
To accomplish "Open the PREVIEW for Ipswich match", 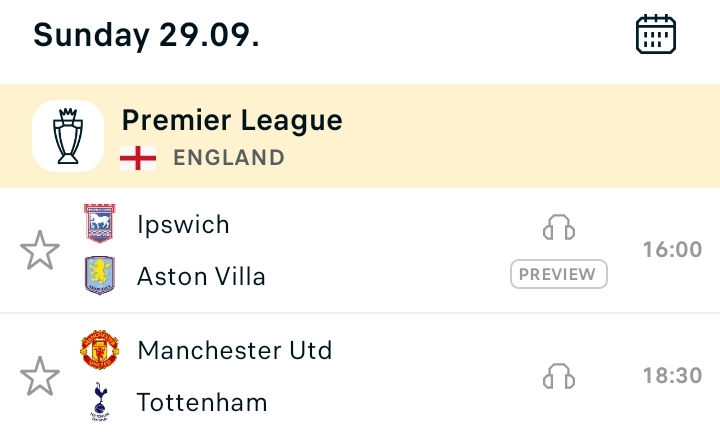I will click(559, 274).
